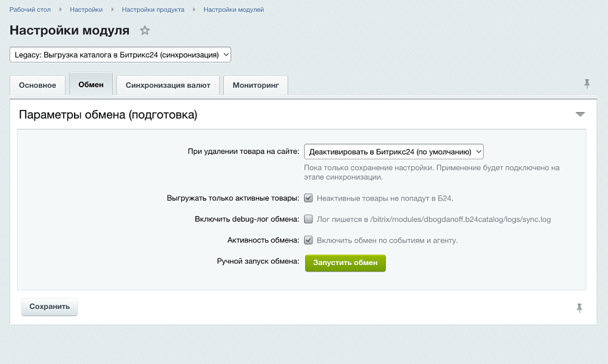
Task: Click breadcrumb arrow after Настройки продукта
Action: (194, 10)
